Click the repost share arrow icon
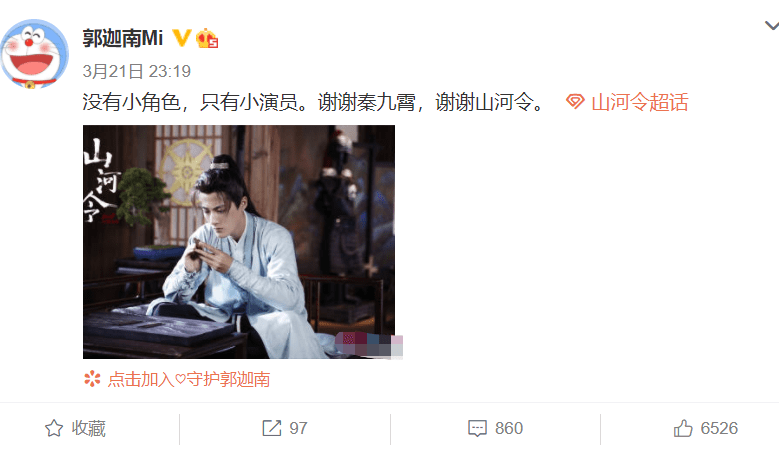 point(272,428)
